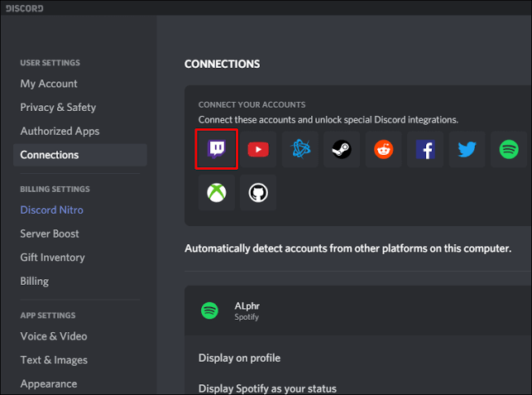This screenshot has height=395, width=532.
Task: Open the Discord Nitro page
Action: coord(51,210)
